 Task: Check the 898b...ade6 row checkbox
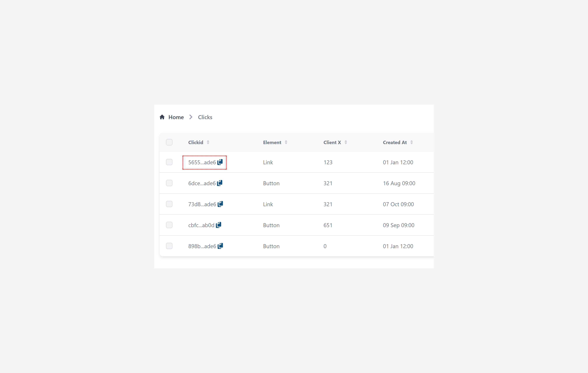point(169,246)
